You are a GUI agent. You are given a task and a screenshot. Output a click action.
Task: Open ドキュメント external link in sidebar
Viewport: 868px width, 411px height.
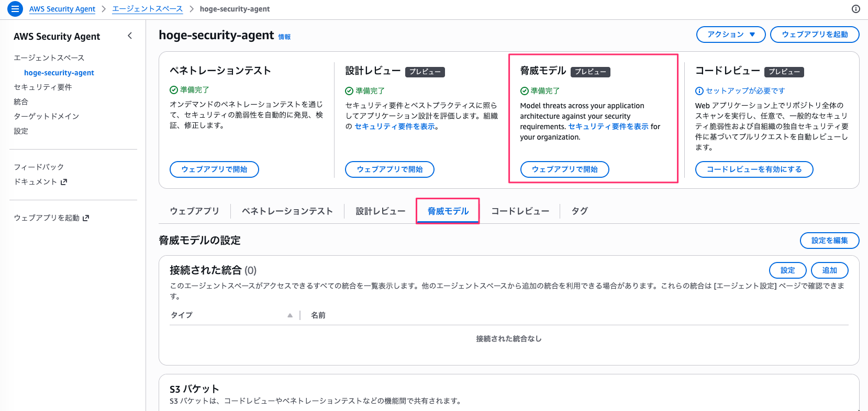pos(40,181)
